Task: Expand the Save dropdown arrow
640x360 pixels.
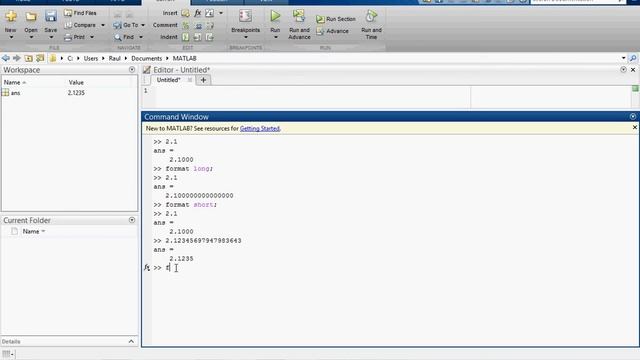Action: tap(51, 38)
